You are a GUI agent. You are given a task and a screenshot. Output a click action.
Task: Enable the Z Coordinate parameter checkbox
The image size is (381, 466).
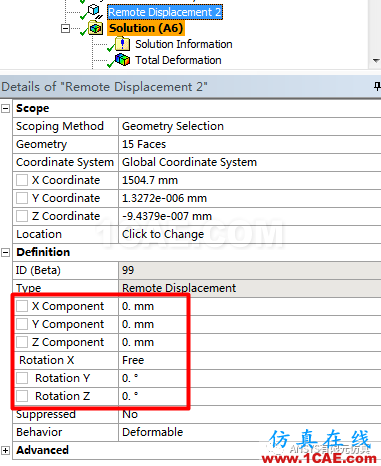pyautogui.click(x=22, y=216)
